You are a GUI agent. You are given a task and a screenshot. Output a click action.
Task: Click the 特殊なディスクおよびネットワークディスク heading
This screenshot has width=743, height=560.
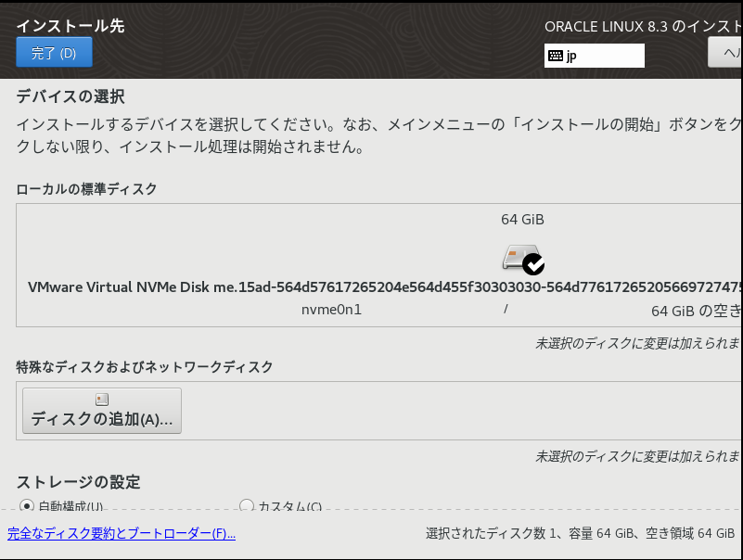coord(145,367)
